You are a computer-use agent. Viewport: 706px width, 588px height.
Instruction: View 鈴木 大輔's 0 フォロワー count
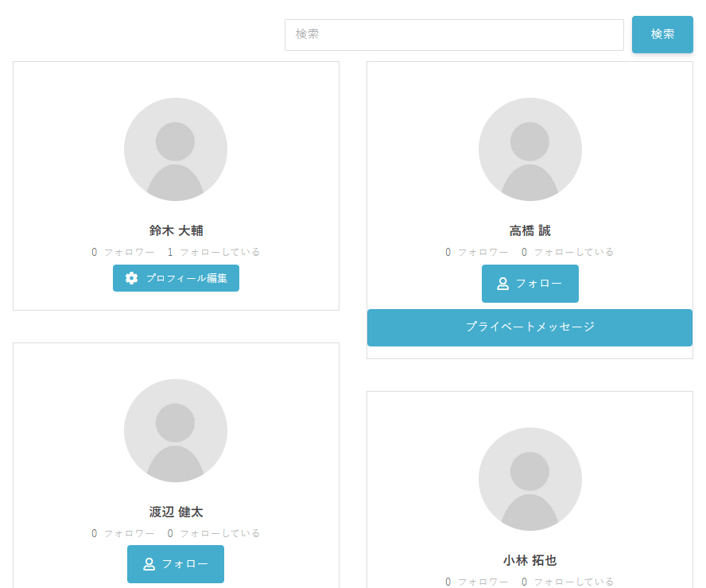click(x=122, y=252)
